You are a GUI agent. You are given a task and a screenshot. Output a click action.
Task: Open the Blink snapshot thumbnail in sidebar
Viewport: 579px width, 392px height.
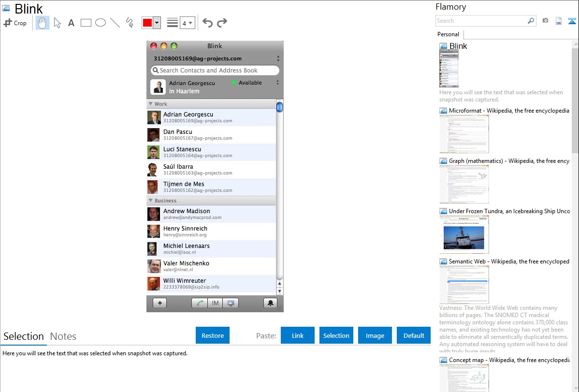coord(449,69)
